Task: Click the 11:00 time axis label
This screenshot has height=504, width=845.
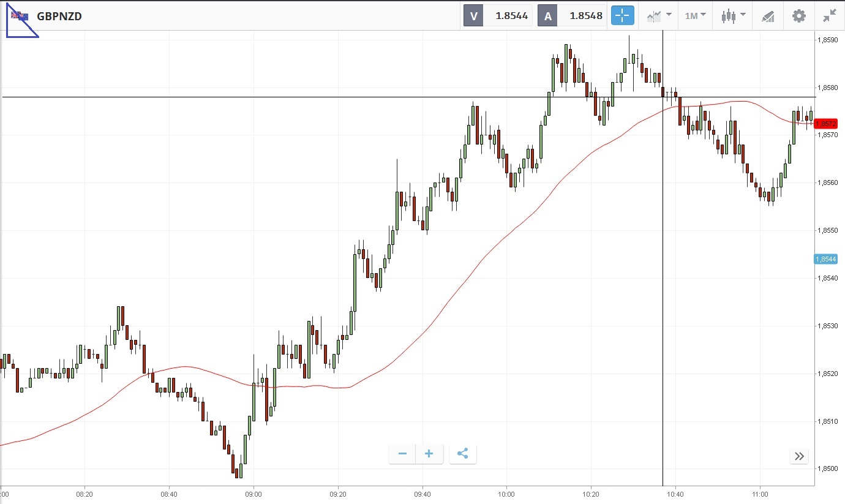Action: pyautogui.click(x=760, y=494)
